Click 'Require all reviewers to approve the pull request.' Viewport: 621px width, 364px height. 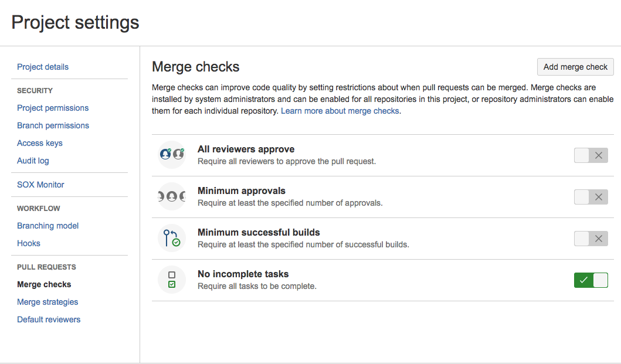point(287,161)
